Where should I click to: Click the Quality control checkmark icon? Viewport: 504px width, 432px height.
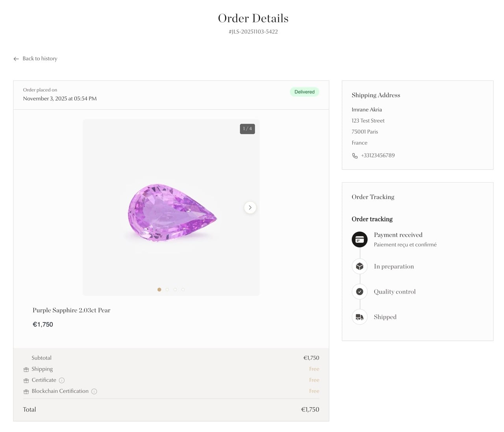click(x=359, y=292)
